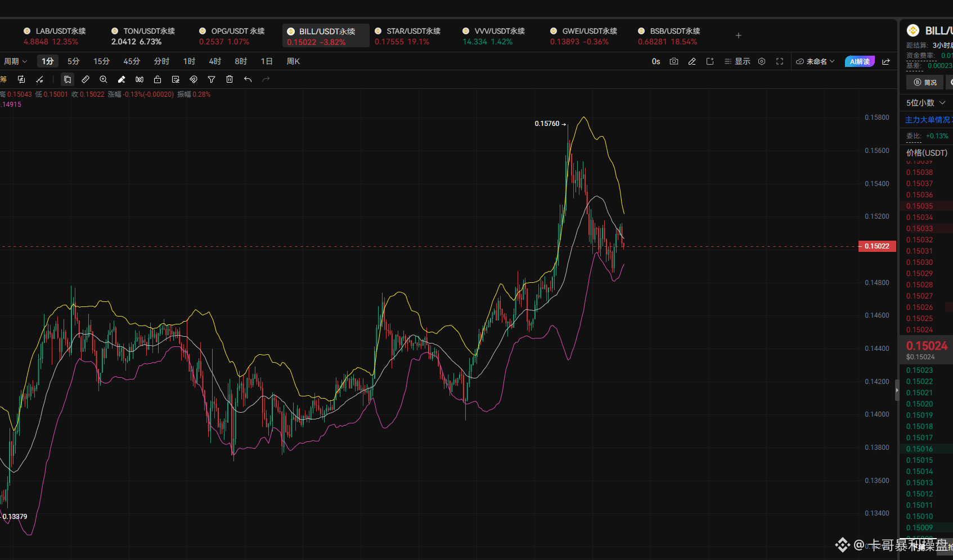Click the AI解读 button

pos(860,61)
